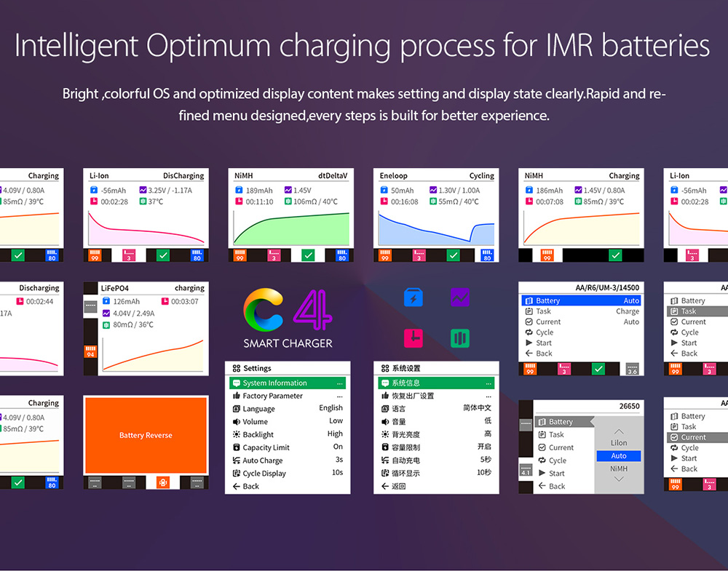
Task: Change Language value English
Action: coord(331,408)
